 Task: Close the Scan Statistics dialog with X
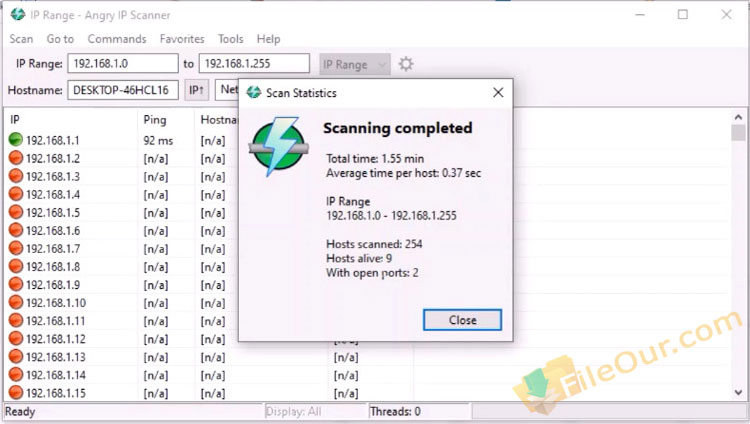coord(498,92)
